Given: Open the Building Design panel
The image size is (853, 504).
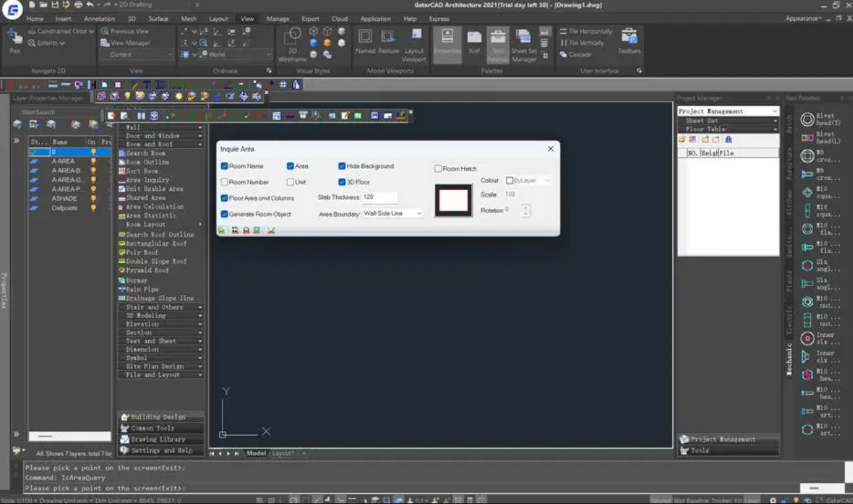Looking at the screenshot, I should (x=161, y=417).
